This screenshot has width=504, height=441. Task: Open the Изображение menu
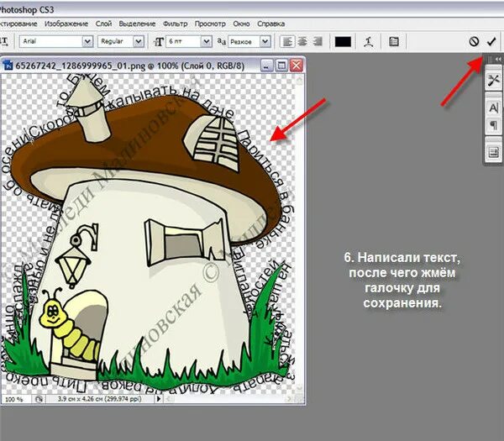(x=66, y=24)
